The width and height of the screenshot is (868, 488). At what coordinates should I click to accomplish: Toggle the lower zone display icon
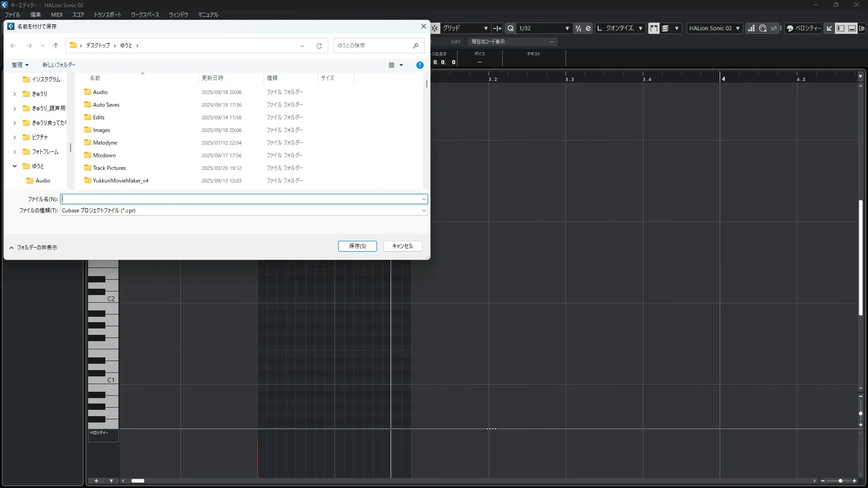852,28
